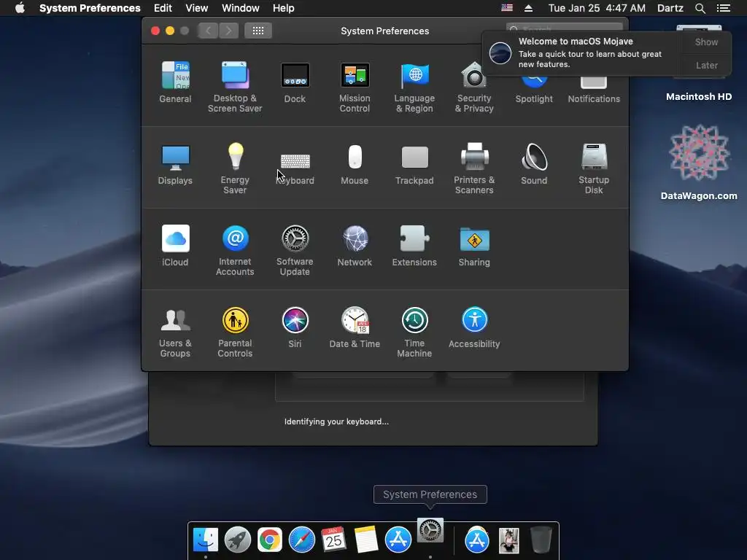The width and height of the screenshot is (747, 560).
Task: Open App Store beside Notes in the Dock
Action: tap(398, 540)
